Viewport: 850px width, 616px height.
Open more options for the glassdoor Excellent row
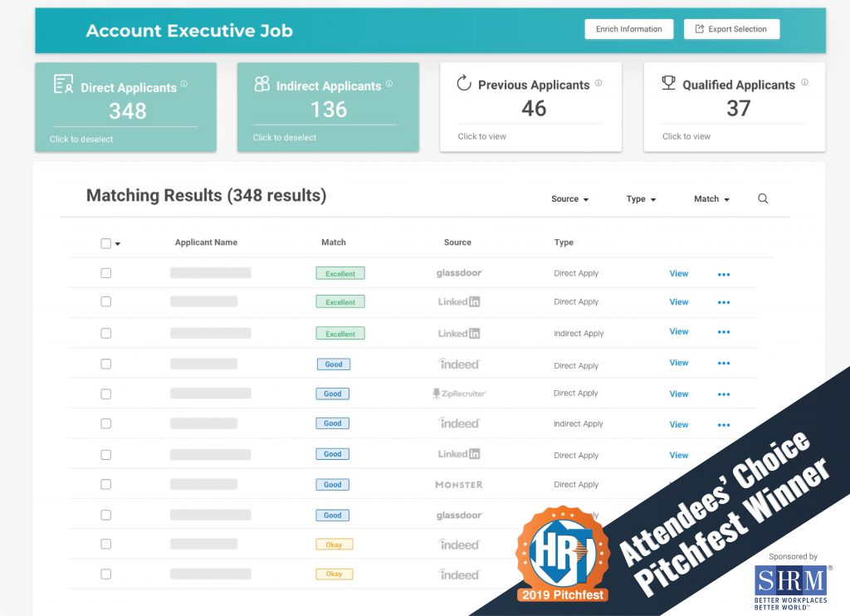tap(724, 275)
